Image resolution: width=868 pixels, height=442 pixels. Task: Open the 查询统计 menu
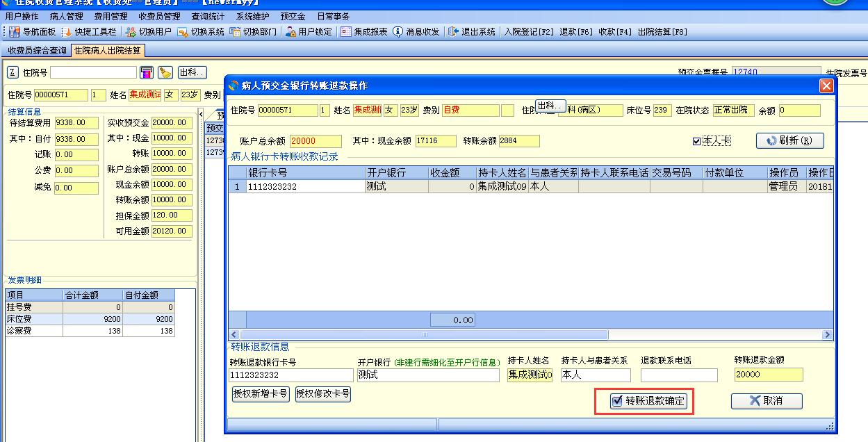(x=208, y=16)
